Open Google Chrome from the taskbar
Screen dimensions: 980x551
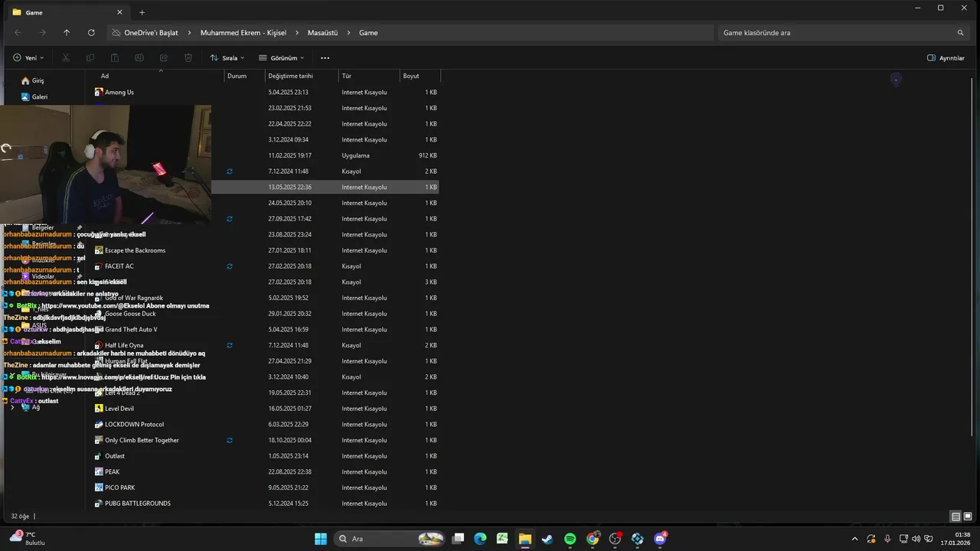tap(593, 539)
